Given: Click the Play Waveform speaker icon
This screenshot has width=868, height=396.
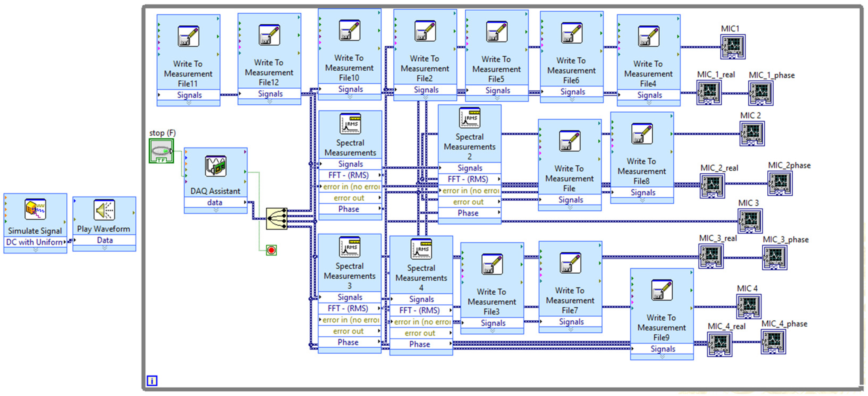Looking at the screenshot, I should click(x=104, y=210).
